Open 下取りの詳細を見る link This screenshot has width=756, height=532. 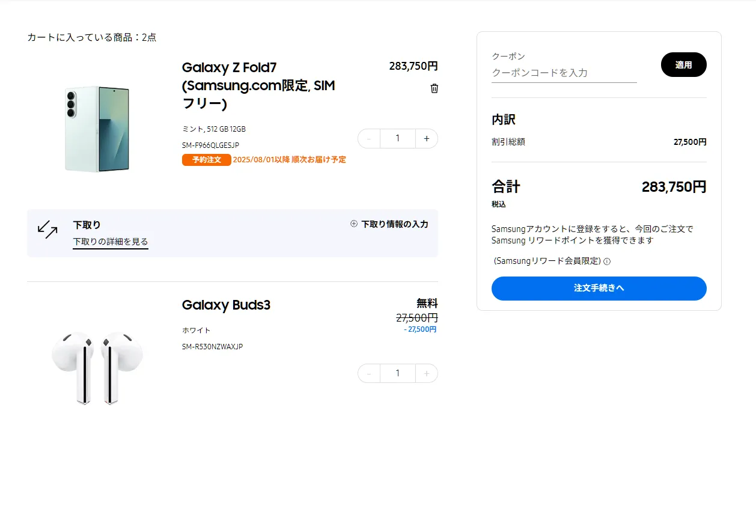[x=111, y=242]
